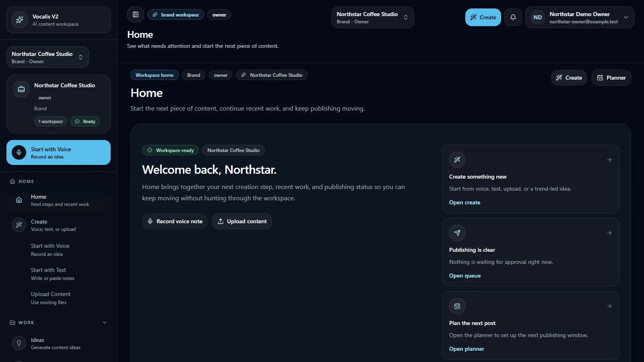
Task: Click 'Welcome back, Northstar.' heading
Action: tap(209, 170)
